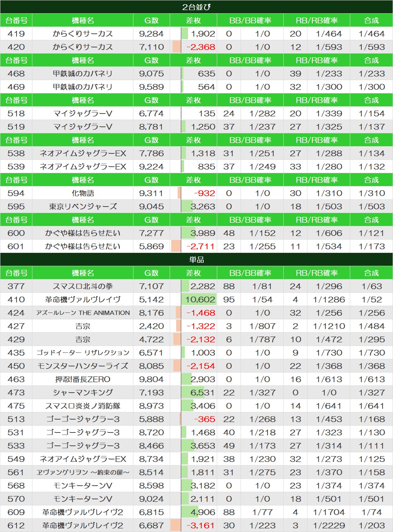The width and height of the screenshot is (393, 532).
Task: Select machine number 549 cell
Action: pos(16,459)
